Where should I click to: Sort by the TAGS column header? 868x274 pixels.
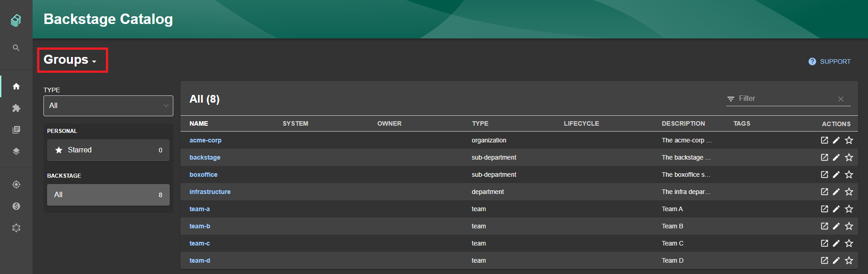[x=742, y=123]
